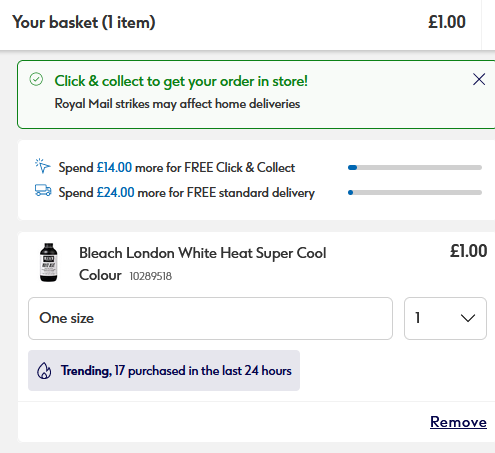The height and width of the screenshot is (453, 495).
Task: Dismiss the Click & collect notification banner
Action: tap(479, 79)
